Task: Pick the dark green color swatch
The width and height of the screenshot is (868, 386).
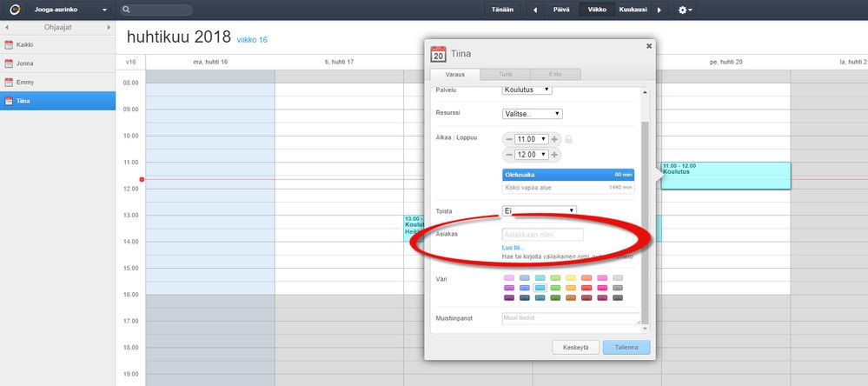Action: pos(556,298)
